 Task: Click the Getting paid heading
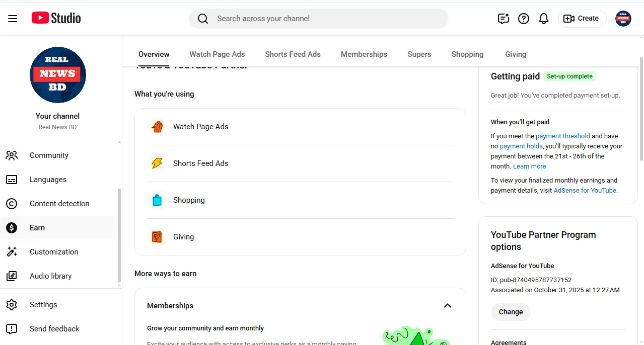click(515, 76)
